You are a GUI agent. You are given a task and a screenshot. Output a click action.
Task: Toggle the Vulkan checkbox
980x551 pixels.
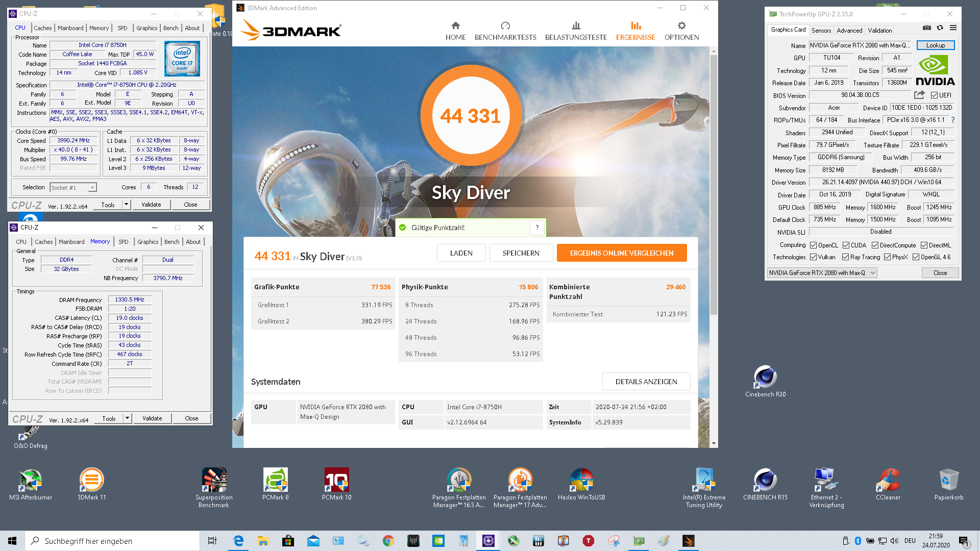coord(813,257)
